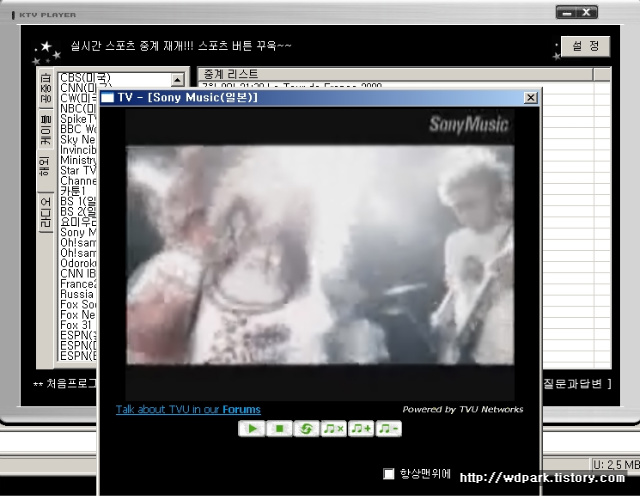This screenshot has width=640, height=496.
Task: Select the Fox 31 channel
Action: [x=78, y=325]
